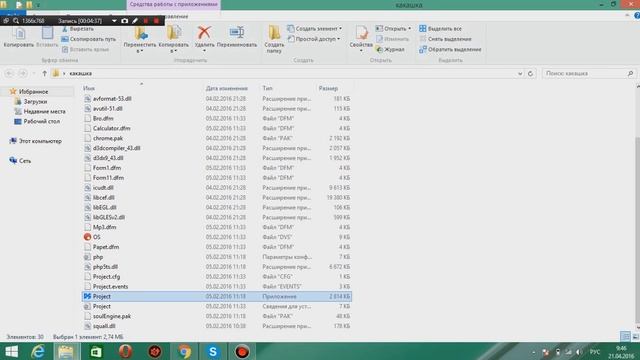Switch to details view icon in status bar

(x=625, y=336)
